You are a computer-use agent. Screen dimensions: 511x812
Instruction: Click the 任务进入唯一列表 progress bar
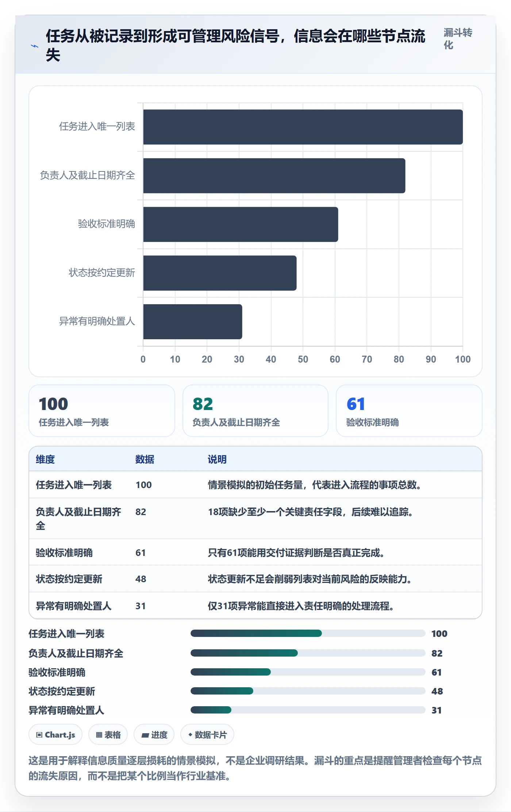308,633
